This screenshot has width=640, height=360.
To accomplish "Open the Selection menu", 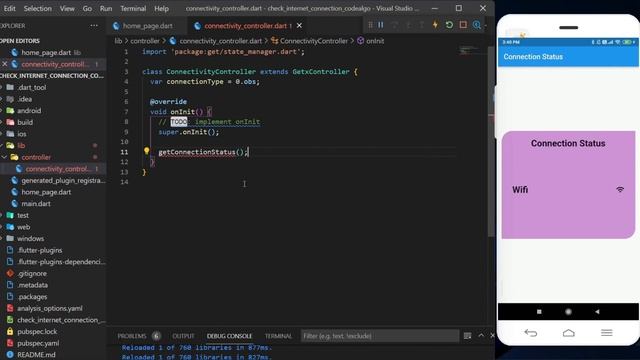I will (38, 8).
